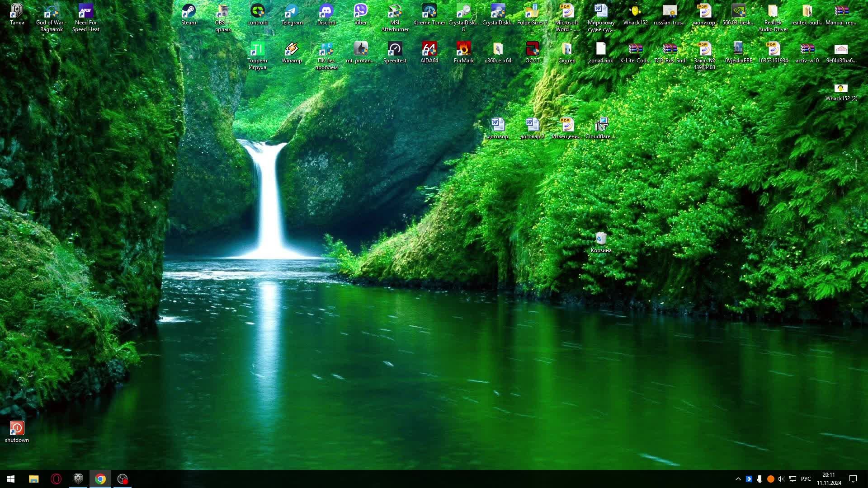Select the FurMark desktop icon
The image size is (868, 488).
coord(463,50)
